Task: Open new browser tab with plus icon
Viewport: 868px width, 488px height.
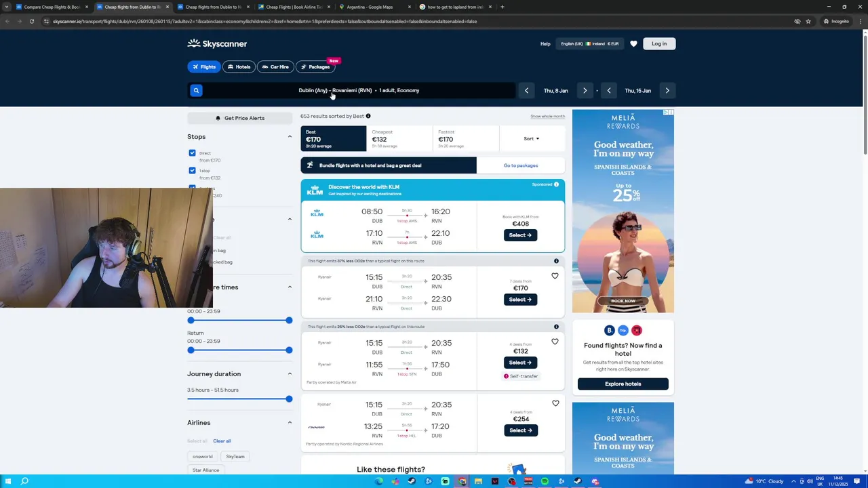Action: pyautogui.click(x=502, y=7)
